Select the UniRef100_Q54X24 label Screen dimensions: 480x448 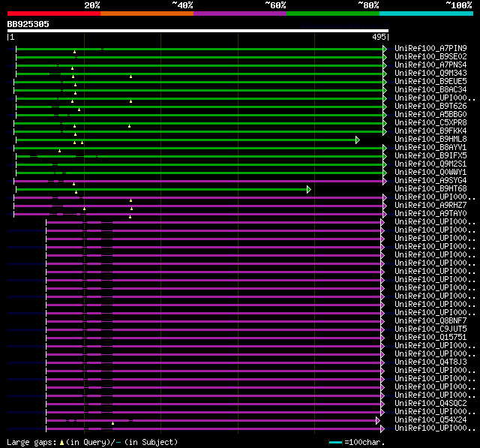[x=430, y=420]
